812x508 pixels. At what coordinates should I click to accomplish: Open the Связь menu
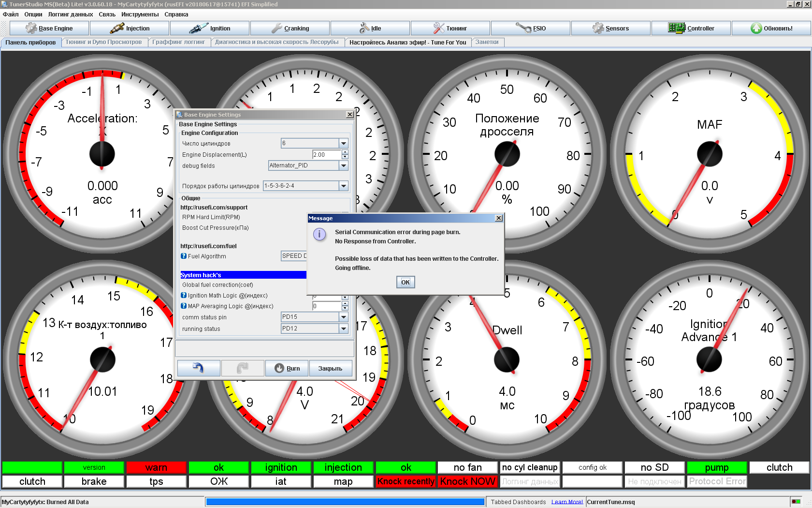(x=107, y=15)
